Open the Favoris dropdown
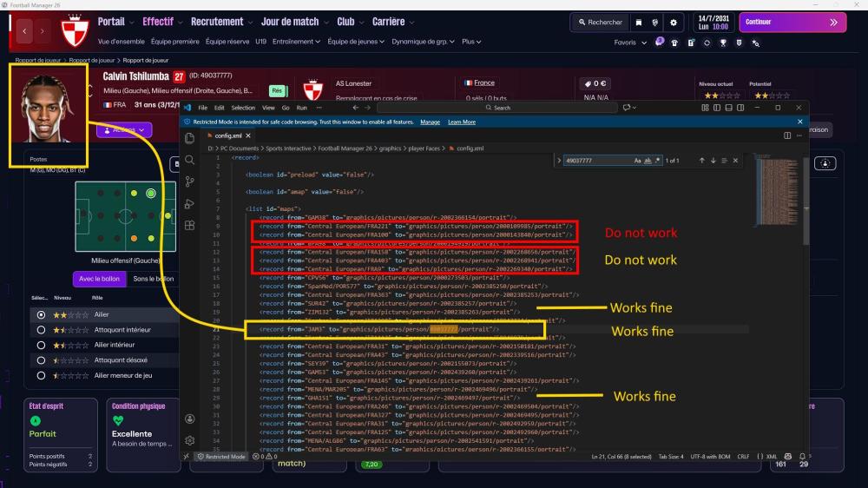The width and height of the screenshot is (868, 488). (630, 43)
